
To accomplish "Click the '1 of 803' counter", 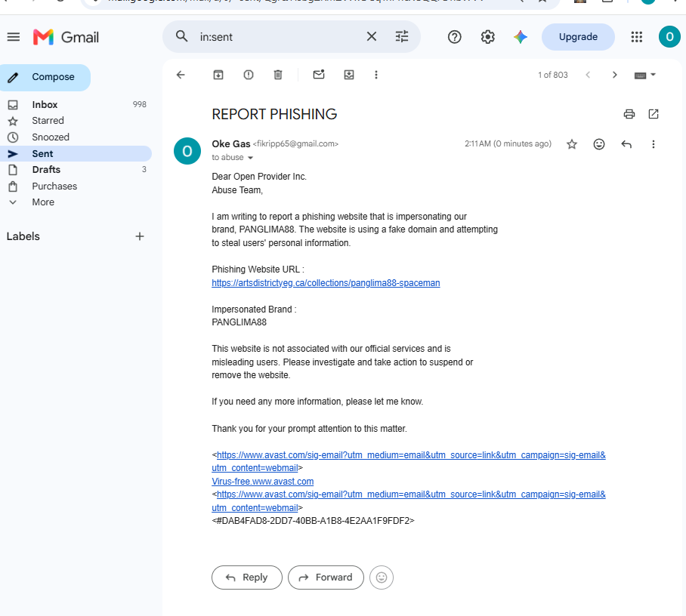I will pyautogui.click(x=552, y=75).
